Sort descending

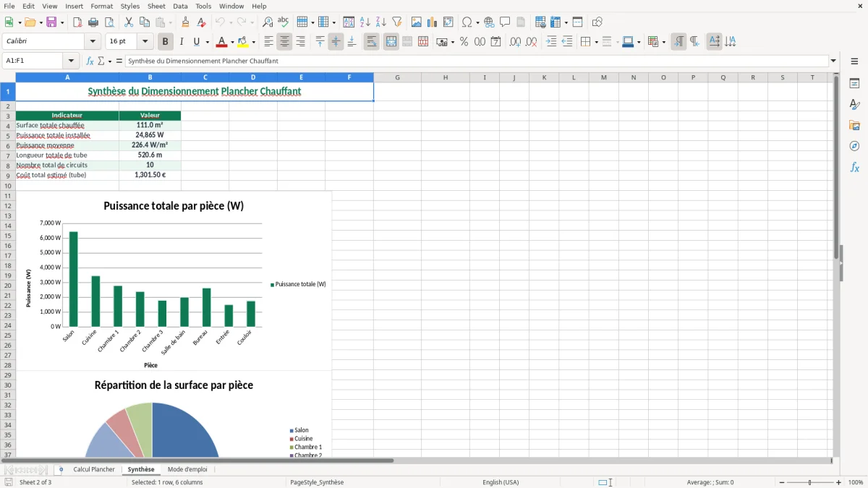[380, 22]
